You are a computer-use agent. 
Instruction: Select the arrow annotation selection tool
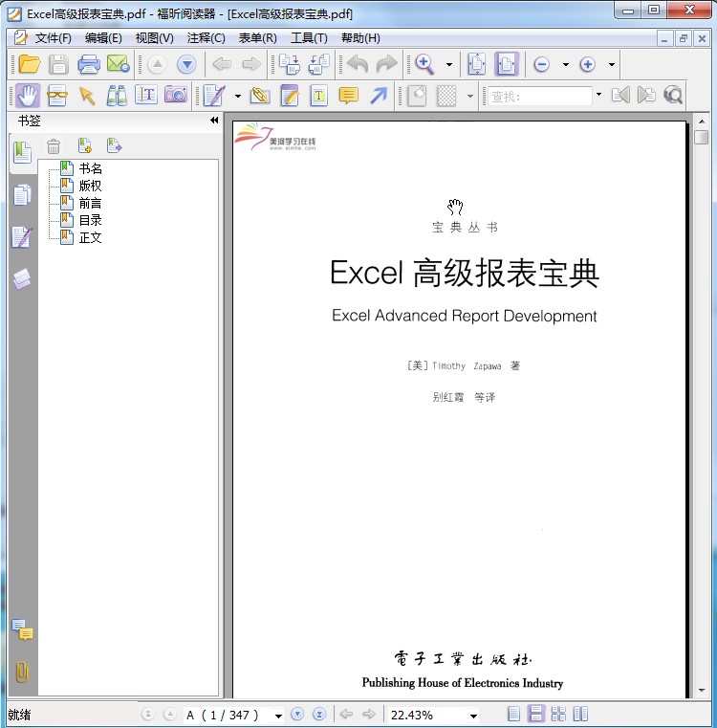point(87,96)
